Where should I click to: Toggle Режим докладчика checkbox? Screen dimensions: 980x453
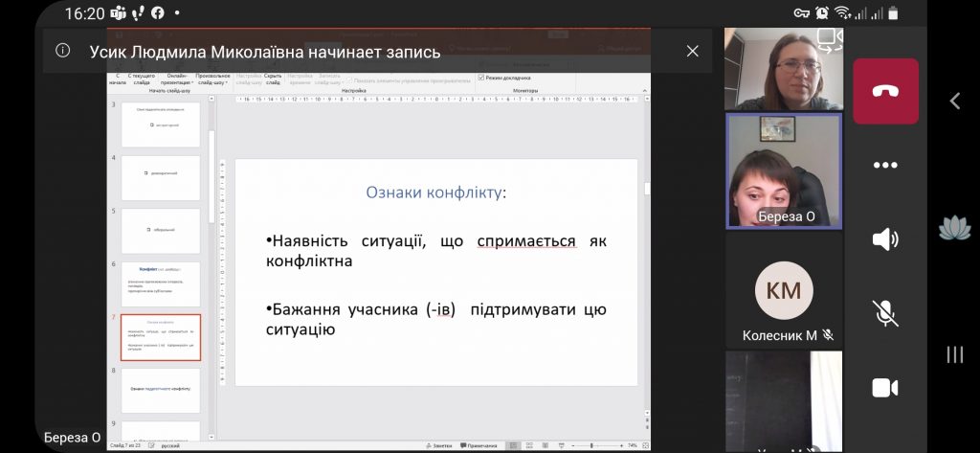(481, 78)
